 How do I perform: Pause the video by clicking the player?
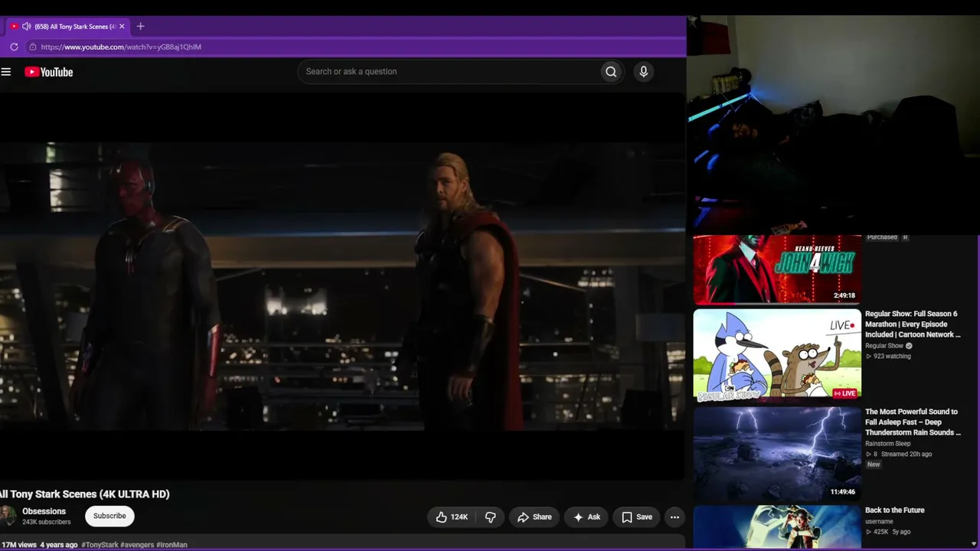point(342,287)
